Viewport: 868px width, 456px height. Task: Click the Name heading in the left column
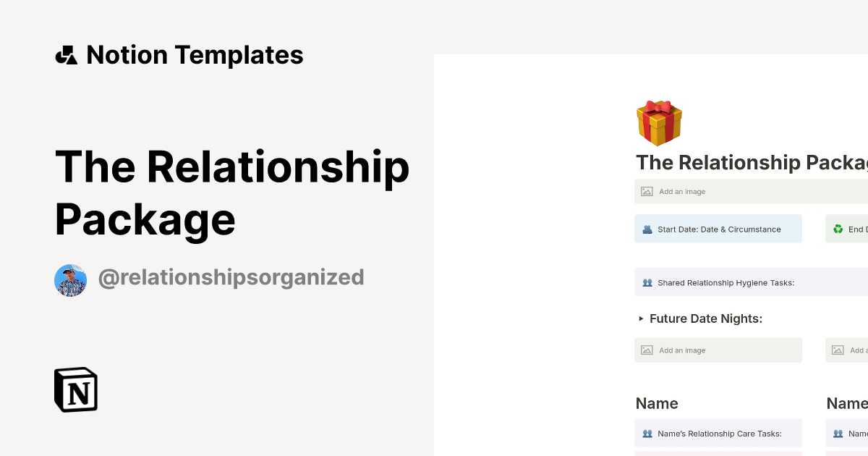click(x=657, y=403)
